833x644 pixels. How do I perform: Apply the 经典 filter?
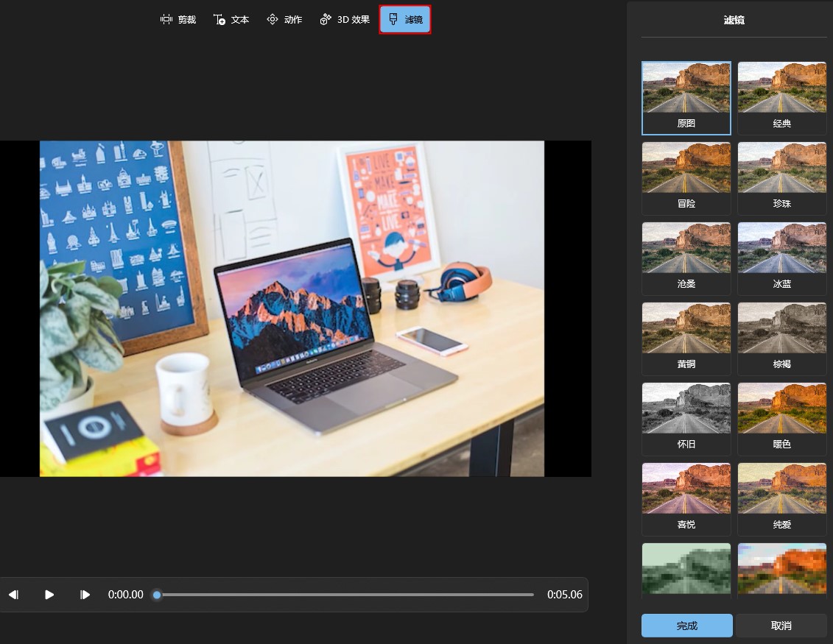pyautogui.click(x=781, y=98)
